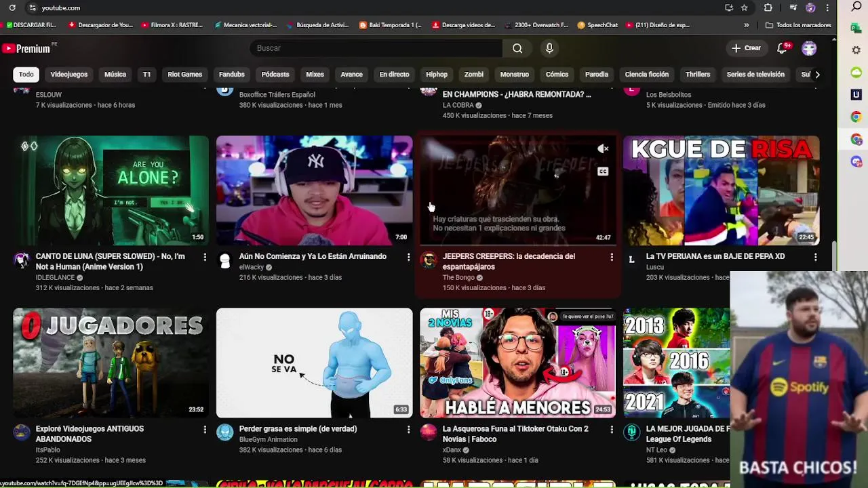Open title Perder grasa es simple (de verdad)
Viewport: 868px width, 488px height.
(298, 429)
